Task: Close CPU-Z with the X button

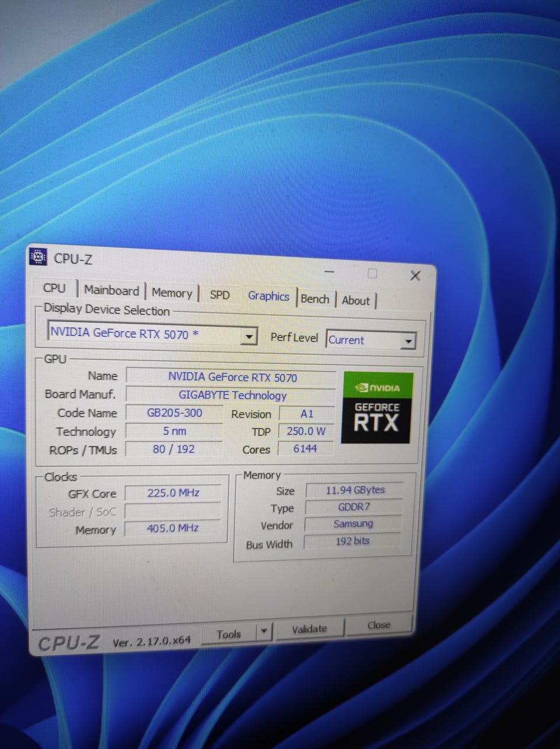Action: click(415, 276)
